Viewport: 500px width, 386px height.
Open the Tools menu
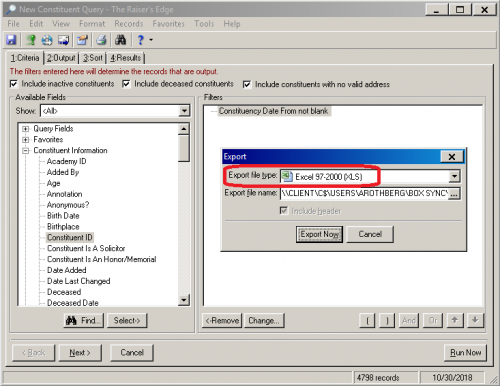coord(204,24)
